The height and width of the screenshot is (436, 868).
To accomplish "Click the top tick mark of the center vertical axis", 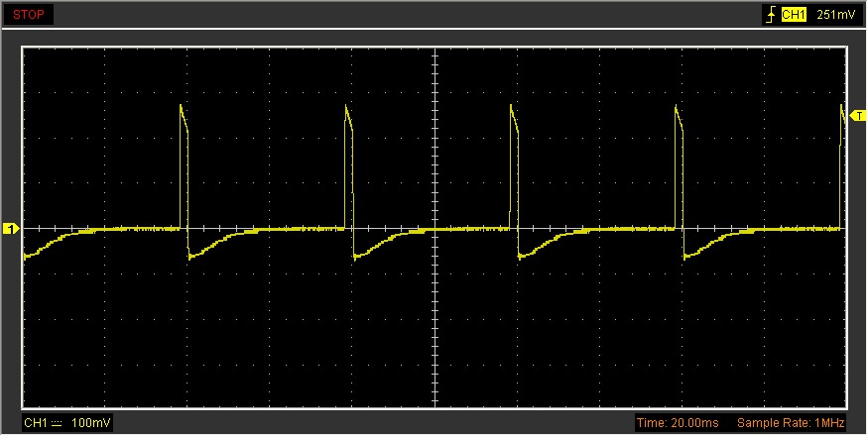I will pyautogui.click(x=434, y=49).
